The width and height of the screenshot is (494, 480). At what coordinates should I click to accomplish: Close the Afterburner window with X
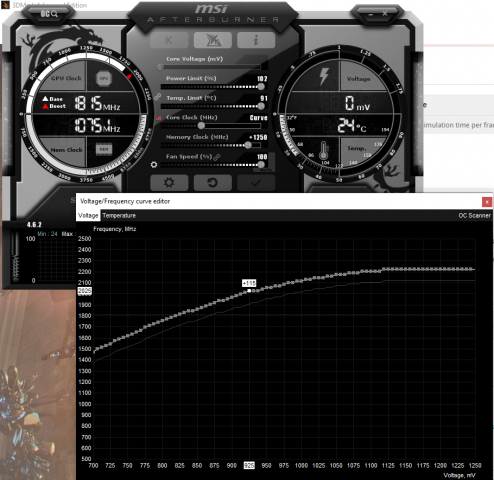pos(385,13)
